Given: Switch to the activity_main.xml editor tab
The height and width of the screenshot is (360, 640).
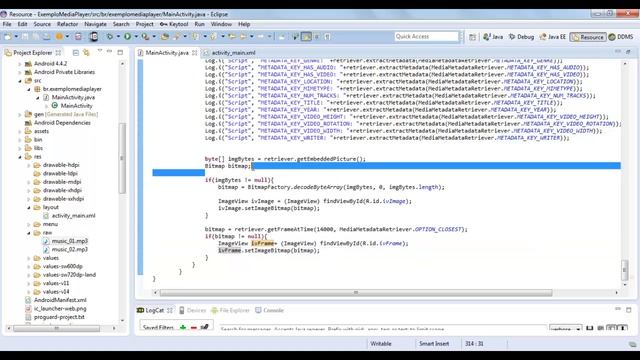Looking at the screenshot, I should pyautogui.click(x=229, y=53).
